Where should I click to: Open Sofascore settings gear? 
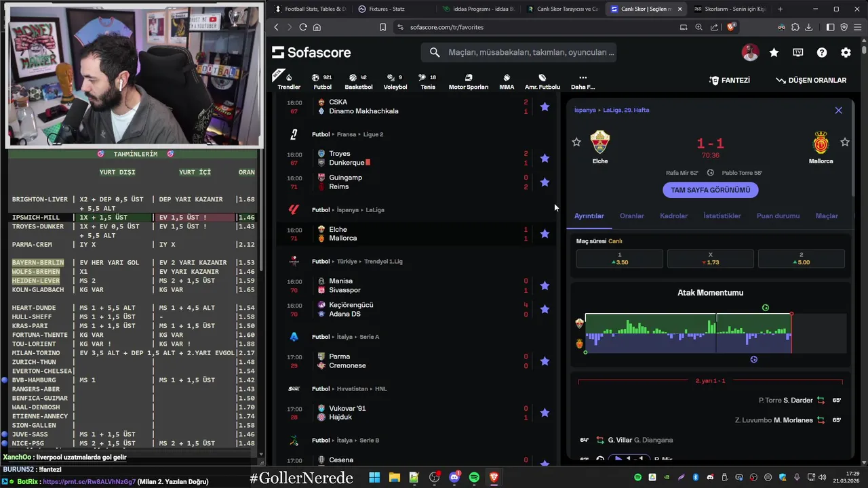[846, 52]
